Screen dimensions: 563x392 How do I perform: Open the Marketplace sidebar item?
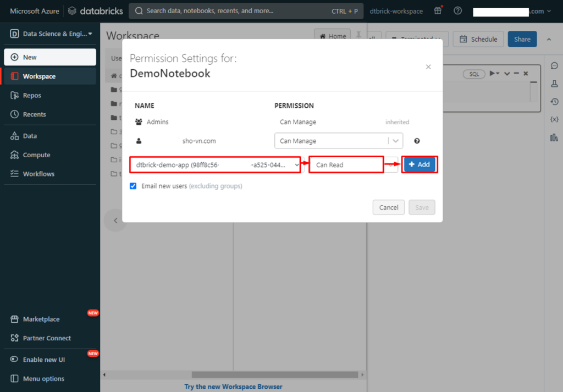tap(50, 319)
